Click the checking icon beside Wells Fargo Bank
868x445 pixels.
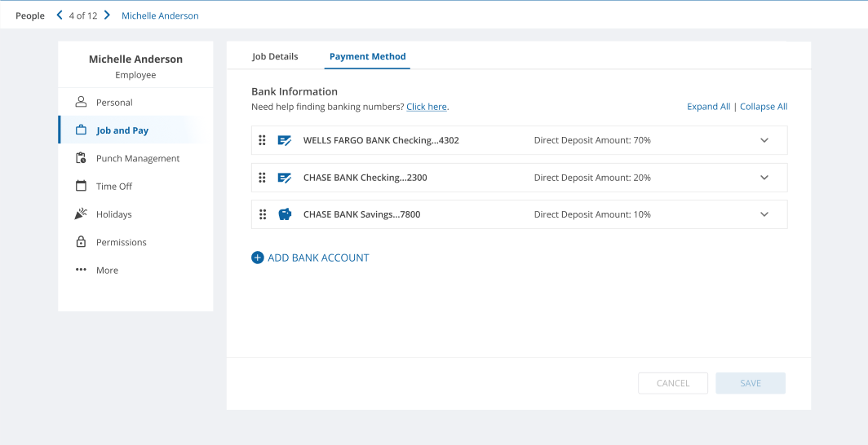[x=285, y=140]
